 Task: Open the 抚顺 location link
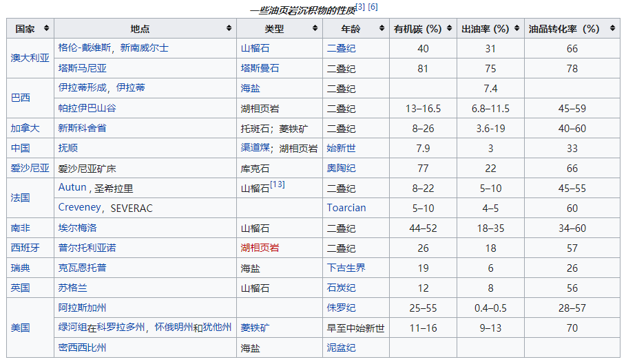click(x=68, y=148)
